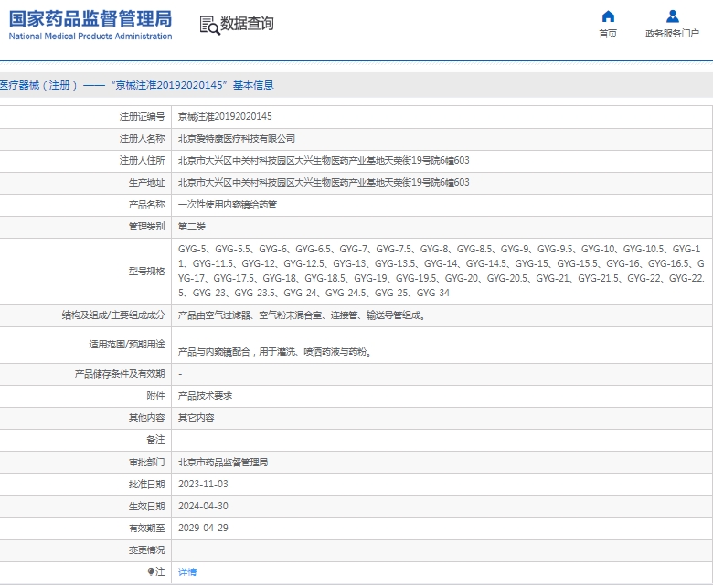This screenshot has height=588, width=713.
Task: Click the 审批部门 row label
Action: pos(147,463)
